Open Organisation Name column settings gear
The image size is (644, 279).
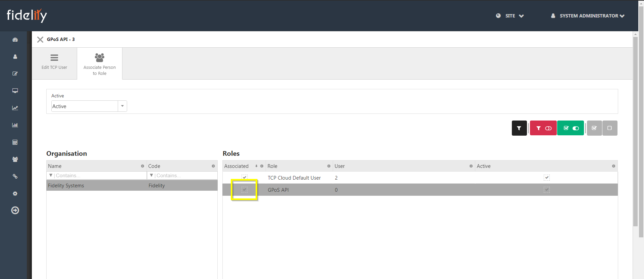[143, 166]
